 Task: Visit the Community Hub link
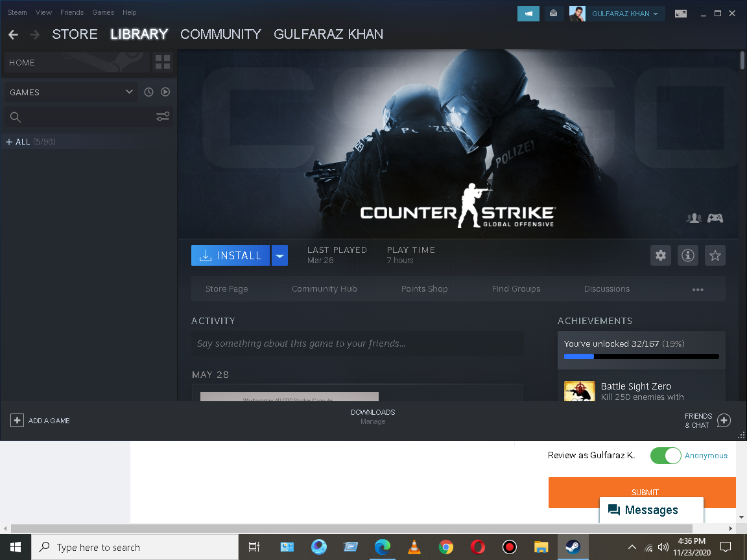point(324,289)
